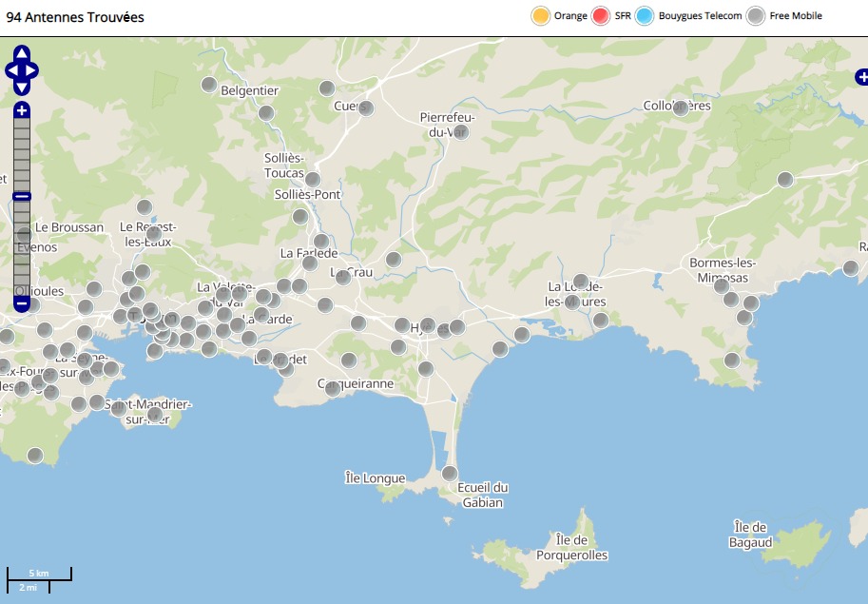Open the antenna marker at Saint-Mandrier-sur-Mer

(155, 415)
